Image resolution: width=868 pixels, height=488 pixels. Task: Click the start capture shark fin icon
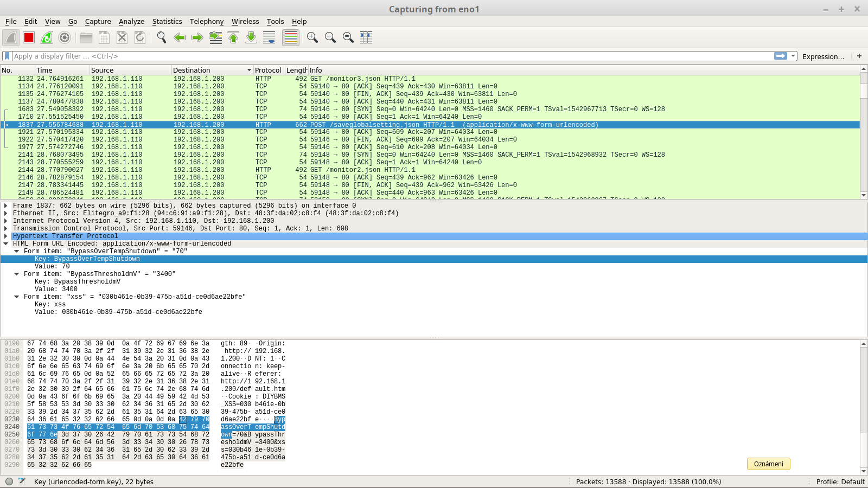point(11,37)
